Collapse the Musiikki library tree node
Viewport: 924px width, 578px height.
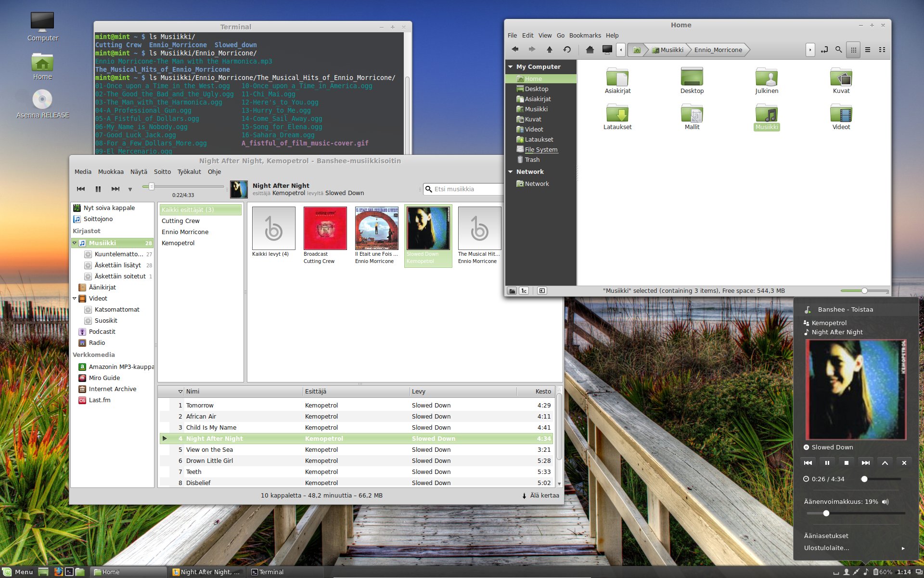pos(75,243)
